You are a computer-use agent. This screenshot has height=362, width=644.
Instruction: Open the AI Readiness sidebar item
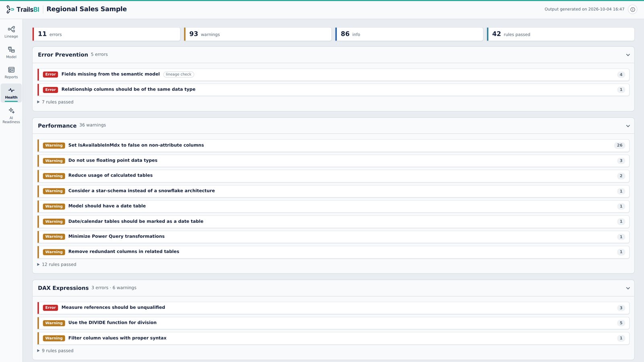(11, 115)
